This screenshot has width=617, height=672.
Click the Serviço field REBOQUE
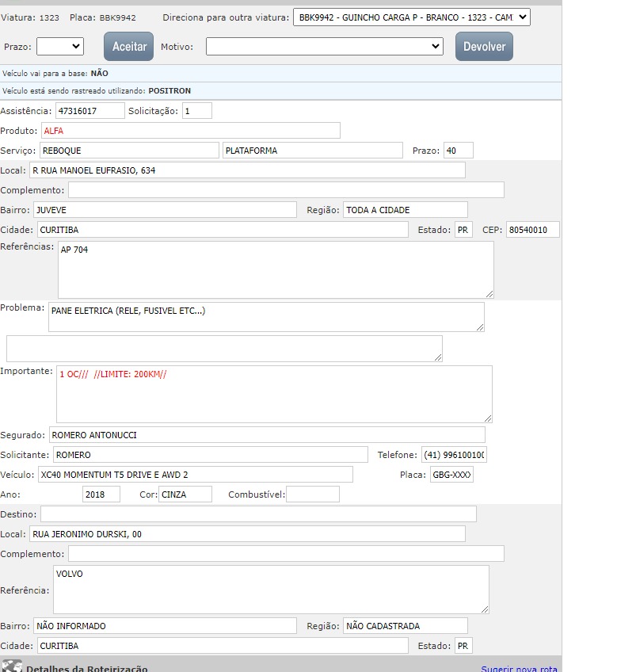pos(129,151)
